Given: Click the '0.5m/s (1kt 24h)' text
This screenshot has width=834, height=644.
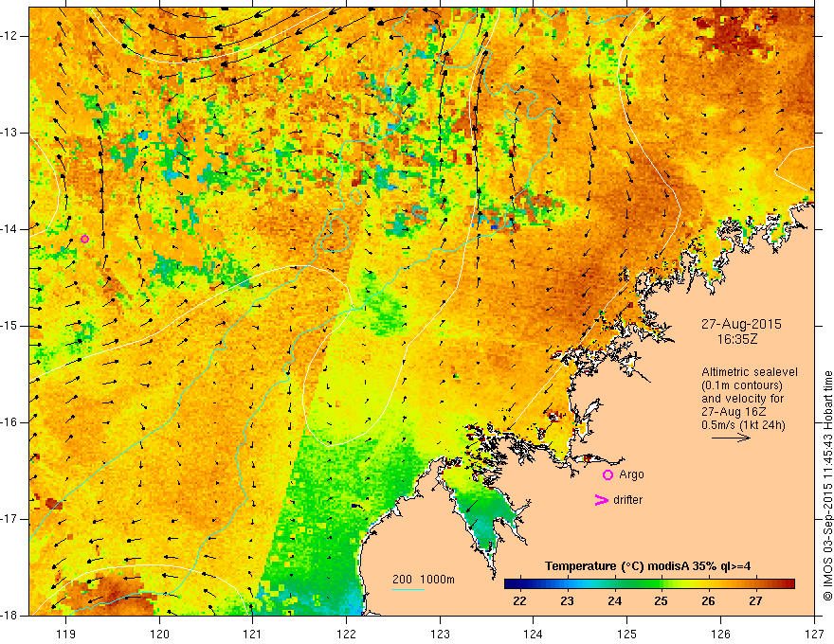Looking at the screenshot, I should [x=743, y=425].
